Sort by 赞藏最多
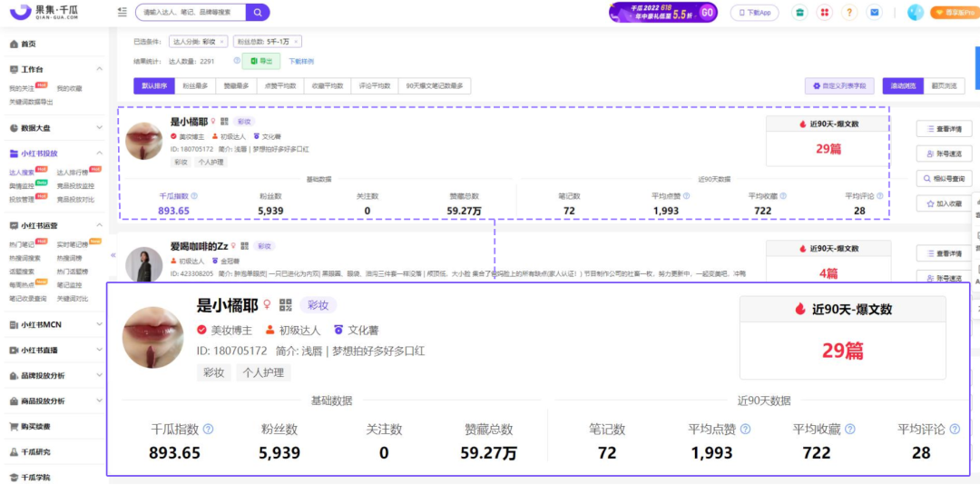The width and height of the screenshot is (980, 485). click(236, 85)
